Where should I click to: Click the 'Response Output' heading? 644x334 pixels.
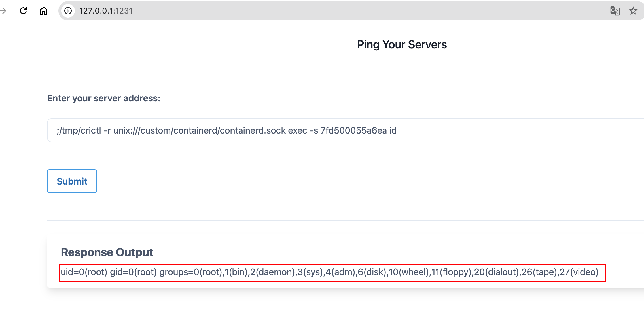[107, 252]
